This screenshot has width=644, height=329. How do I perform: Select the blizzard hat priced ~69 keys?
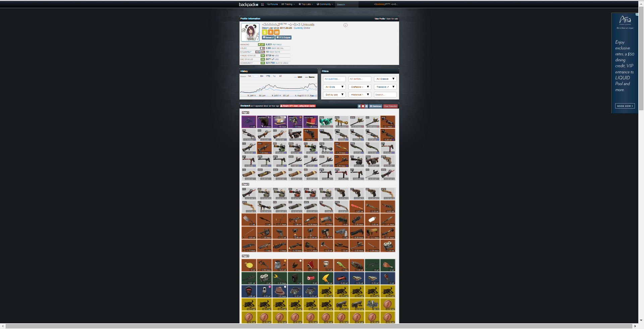pyautogui.click(x=280, y=122)
